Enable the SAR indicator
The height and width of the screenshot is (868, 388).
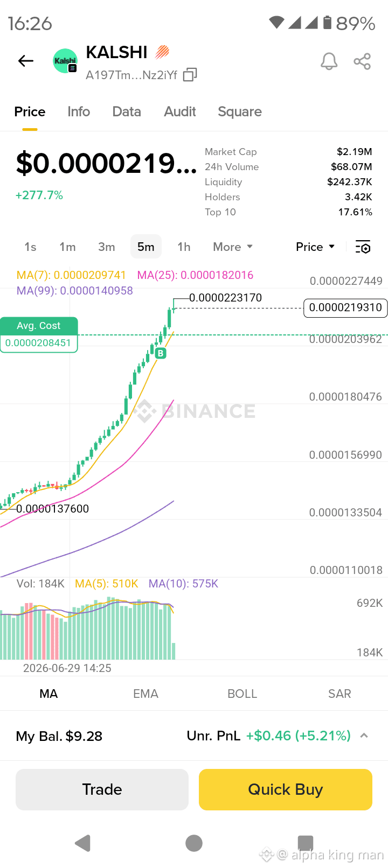pos(339,694)
